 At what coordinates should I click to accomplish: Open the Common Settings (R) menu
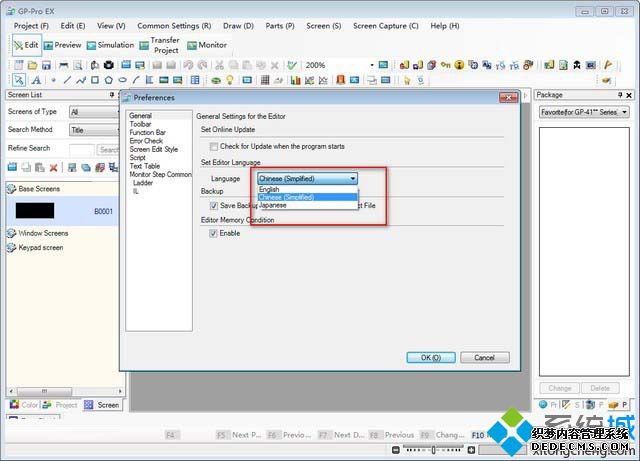click(x=174, y=26)
